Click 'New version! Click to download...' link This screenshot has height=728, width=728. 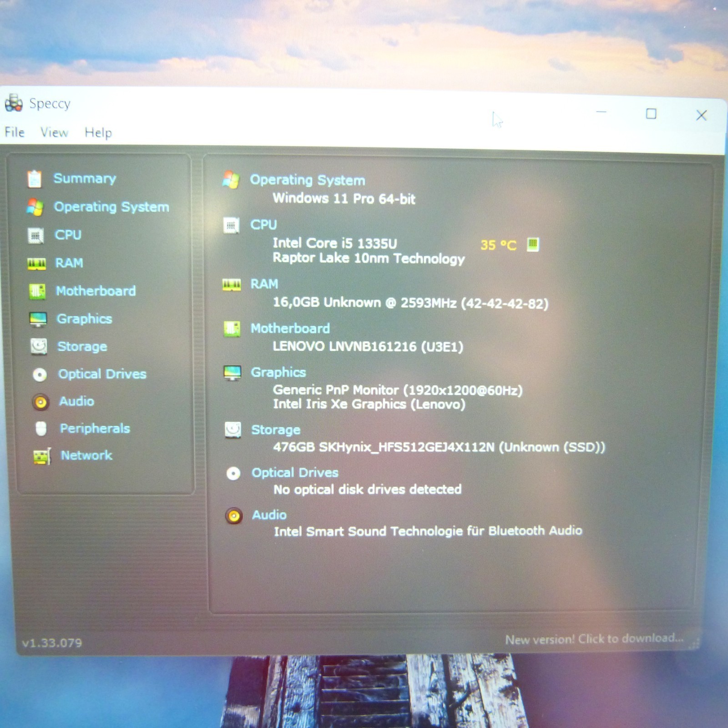click(x=594, y=639)
